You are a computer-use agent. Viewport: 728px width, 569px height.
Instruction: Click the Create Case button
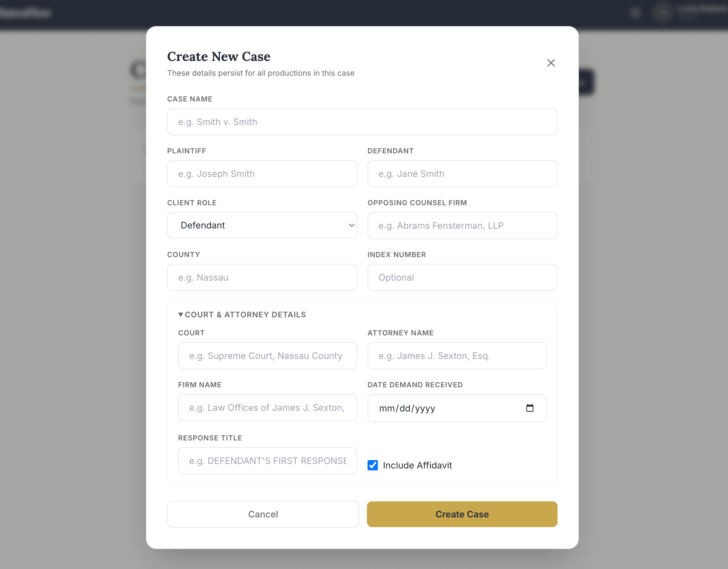[x=462, y=514]
